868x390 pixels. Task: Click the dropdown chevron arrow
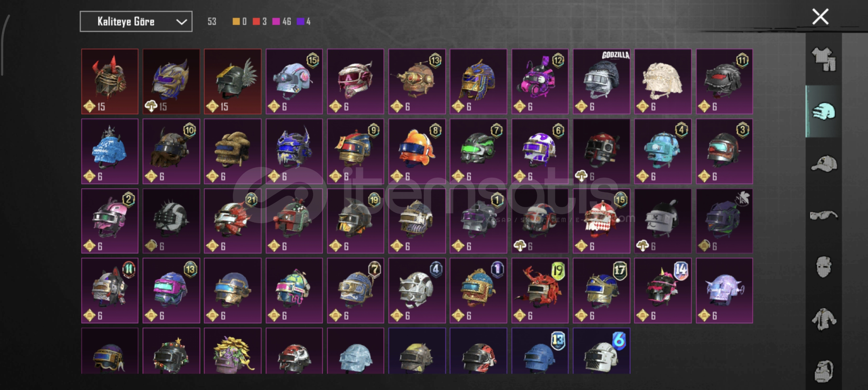pyautogui.click(x=181, y=22)
